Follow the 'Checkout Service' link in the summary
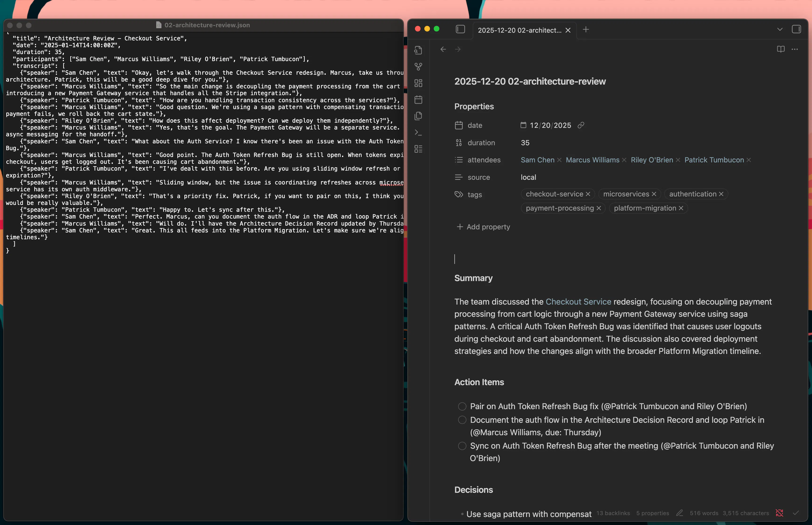812x525 pixels. pyautogui.click(x=578, y=302)
